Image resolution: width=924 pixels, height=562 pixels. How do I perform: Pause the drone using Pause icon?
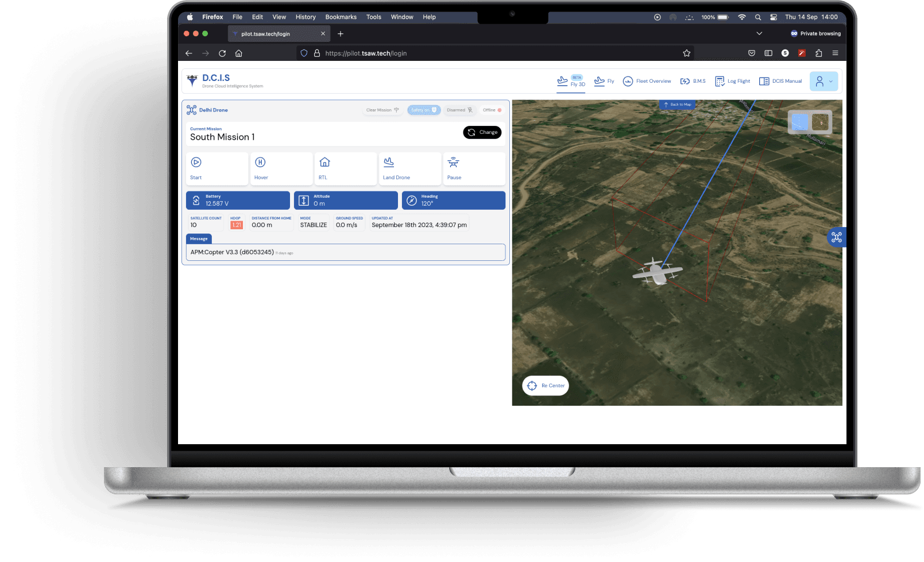pyautogui.click(x=453, y=163)
